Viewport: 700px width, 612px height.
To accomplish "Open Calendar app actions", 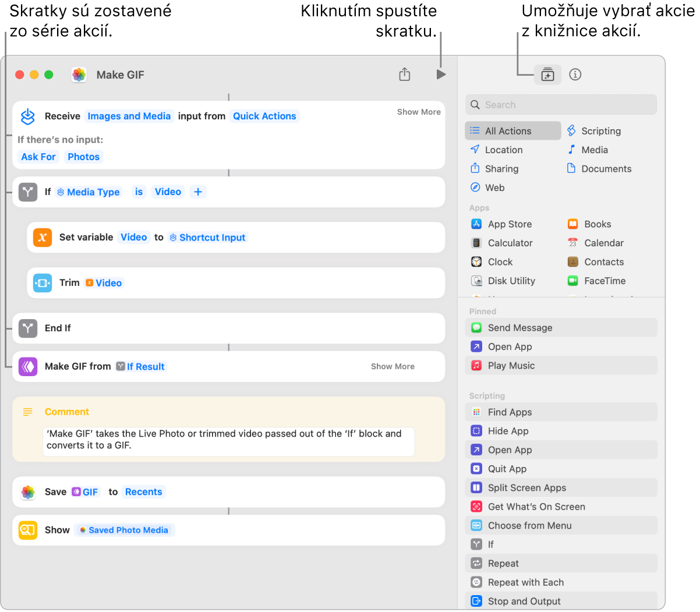I will point(596,243).
